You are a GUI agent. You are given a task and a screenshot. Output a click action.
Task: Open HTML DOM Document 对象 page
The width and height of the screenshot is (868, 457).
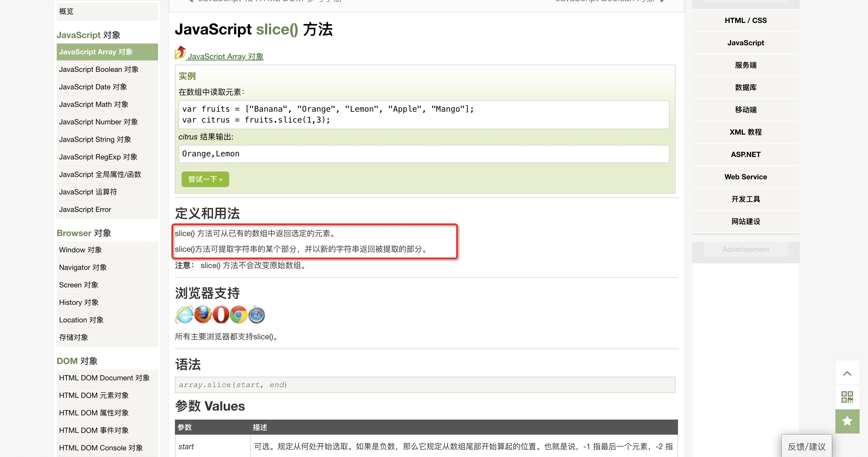tap(104, 378)
